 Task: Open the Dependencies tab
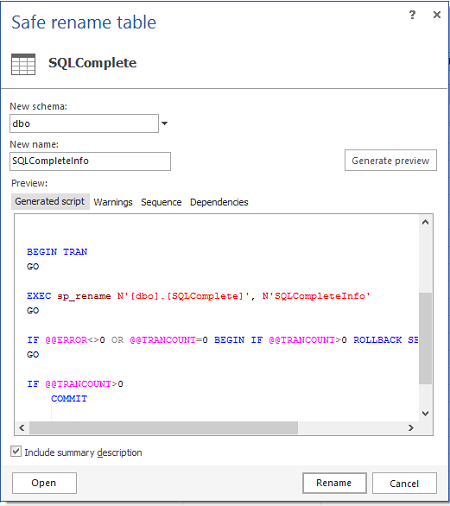pyautogui.click(x=219, y=202)
